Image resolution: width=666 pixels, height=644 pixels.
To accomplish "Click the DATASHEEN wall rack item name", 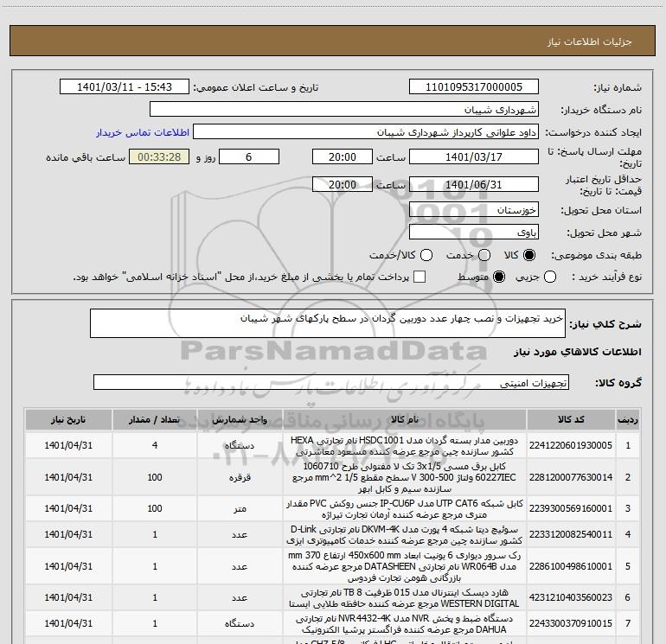I will tap(405, 566).
